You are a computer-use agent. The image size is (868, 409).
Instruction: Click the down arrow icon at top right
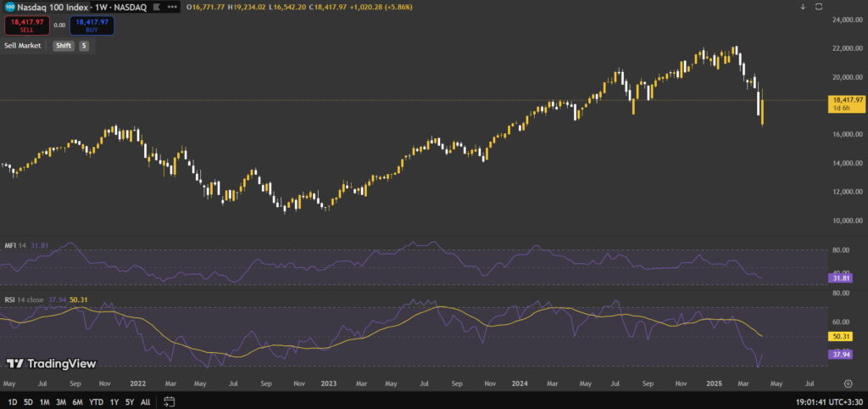coord(803,7)
